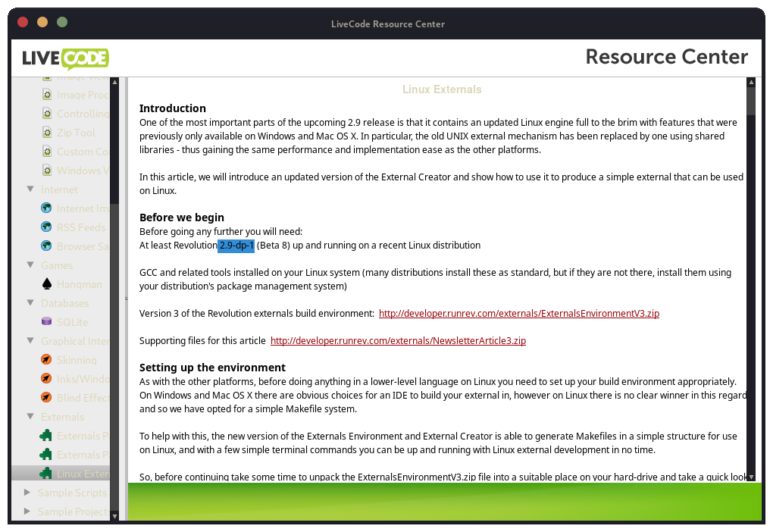Image resolution: width=773 pixels, height=532 pixels.
Task: Select the orange icon for Inks/Windo entry
Action: (46, 378)
